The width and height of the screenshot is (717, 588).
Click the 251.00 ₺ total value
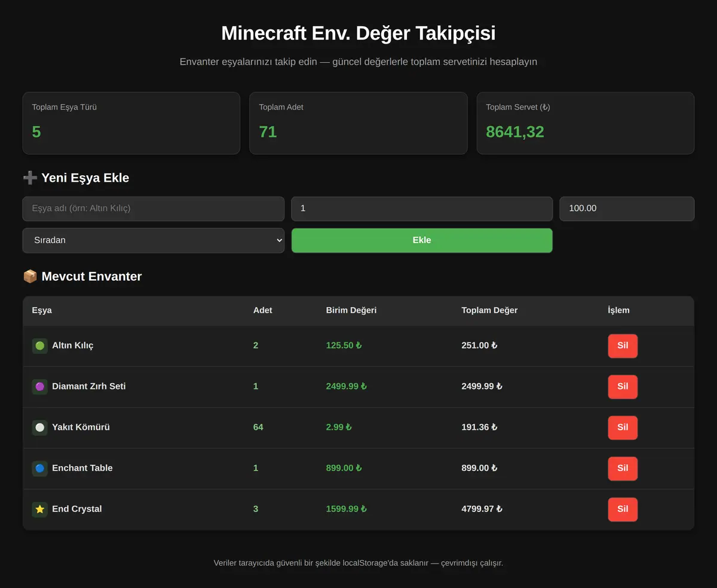pos(479,345)
